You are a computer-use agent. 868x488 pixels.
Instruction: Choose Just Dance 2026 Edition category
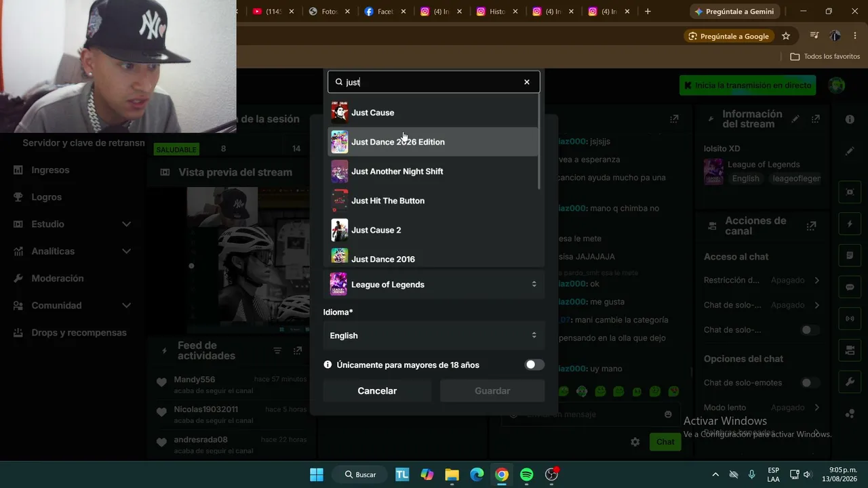coord(433,142)
